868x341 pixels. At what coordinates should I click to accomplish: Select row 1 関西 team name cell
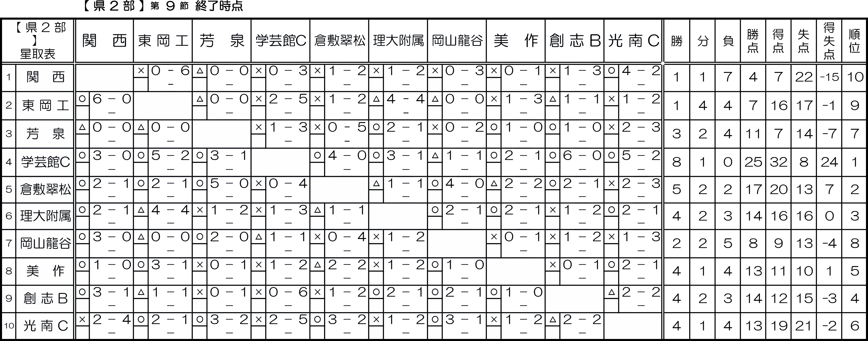coord(45,77)
